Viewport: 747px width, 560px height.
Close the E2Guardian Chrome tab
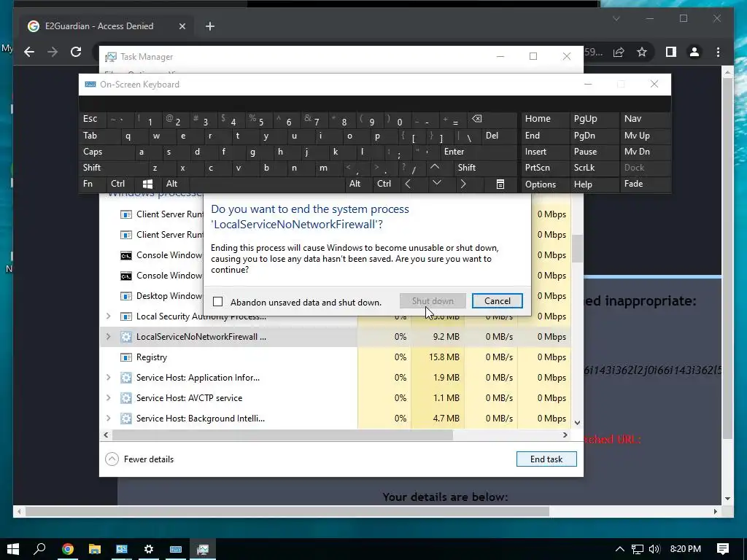[182, 26]
